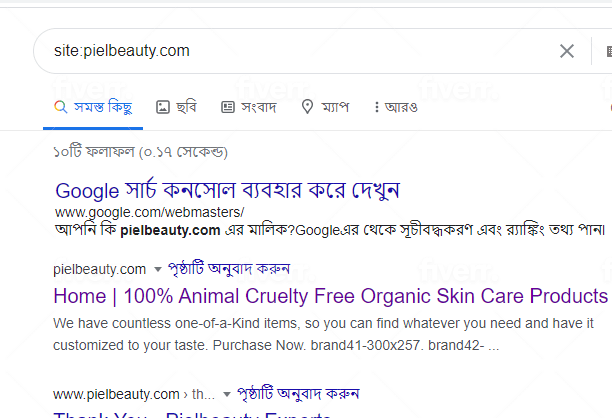Click the ১০টি ফলাফল result count text
The image size is (612, 418).
point(140,151)
